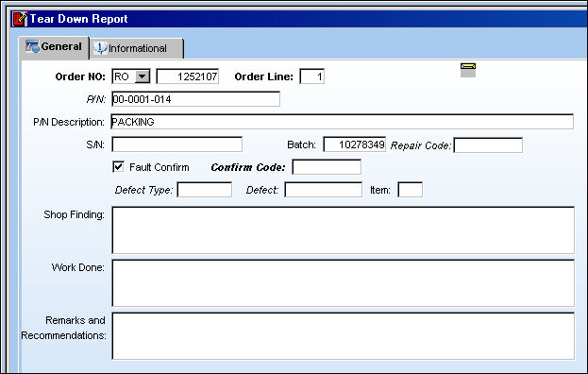Click the Defect input field
This screenshot has width=588, height=374.
323,190
